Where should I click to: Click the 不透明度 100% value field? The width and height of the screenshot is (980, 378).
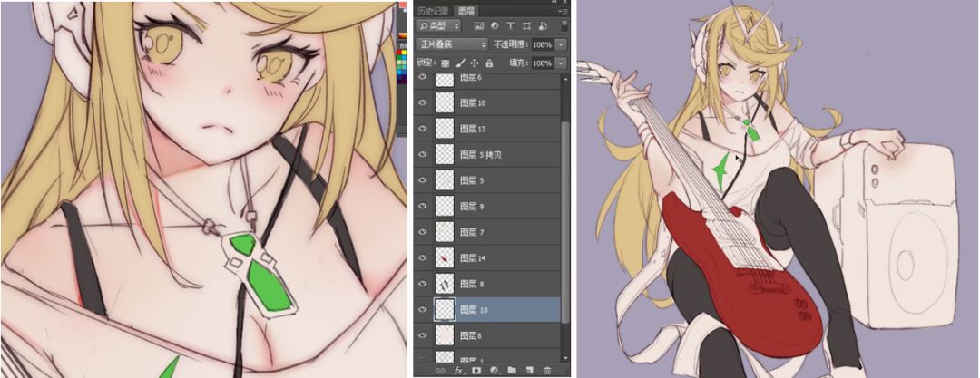coord(542,45)
